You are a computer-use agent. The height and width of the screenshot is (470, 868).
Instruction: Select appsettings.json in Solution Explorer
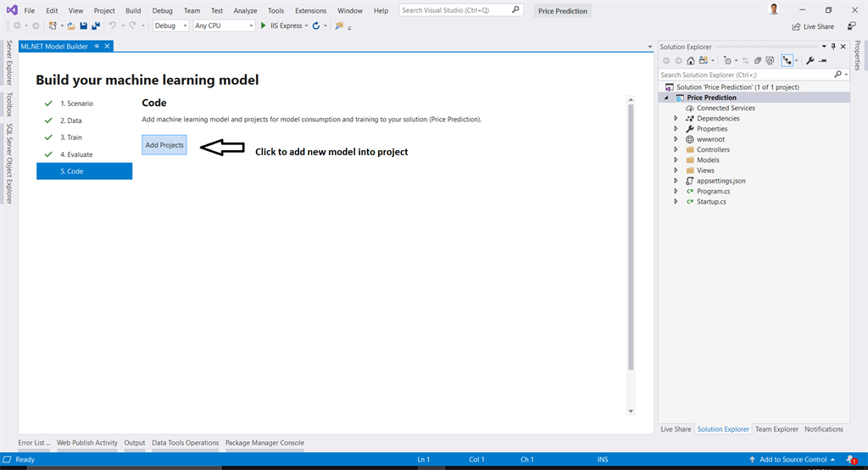(x=721, y=181)
